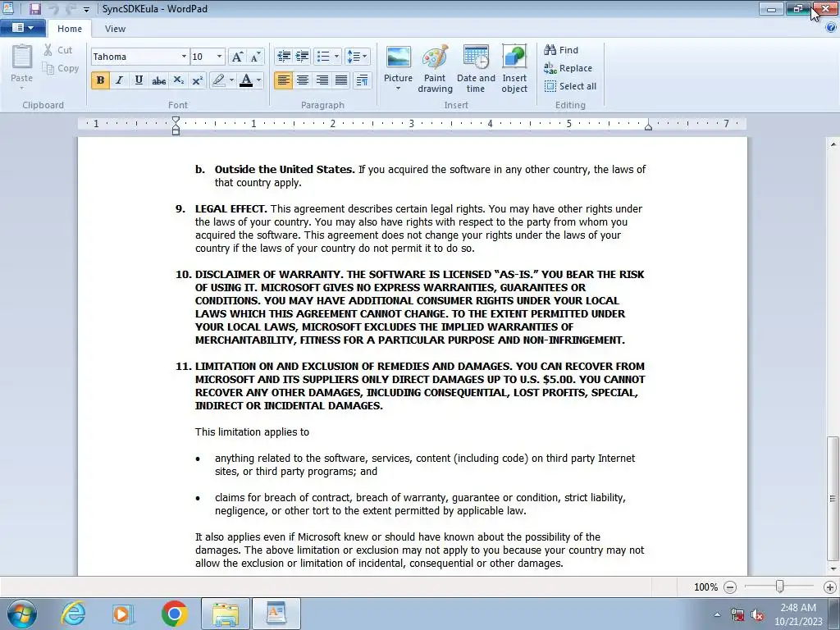Screen dimensions: 840x630
Task: Shrink font size with the small A button
Action: [x=256, y=57]
